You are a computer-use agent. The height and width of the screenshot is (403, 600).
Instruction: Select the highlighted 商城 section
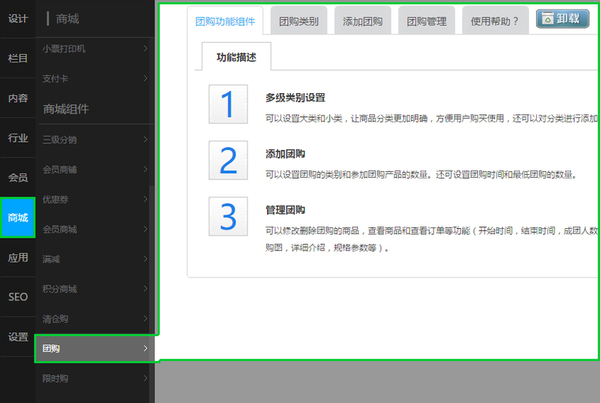pyautogui.click(x=18, y=218)
